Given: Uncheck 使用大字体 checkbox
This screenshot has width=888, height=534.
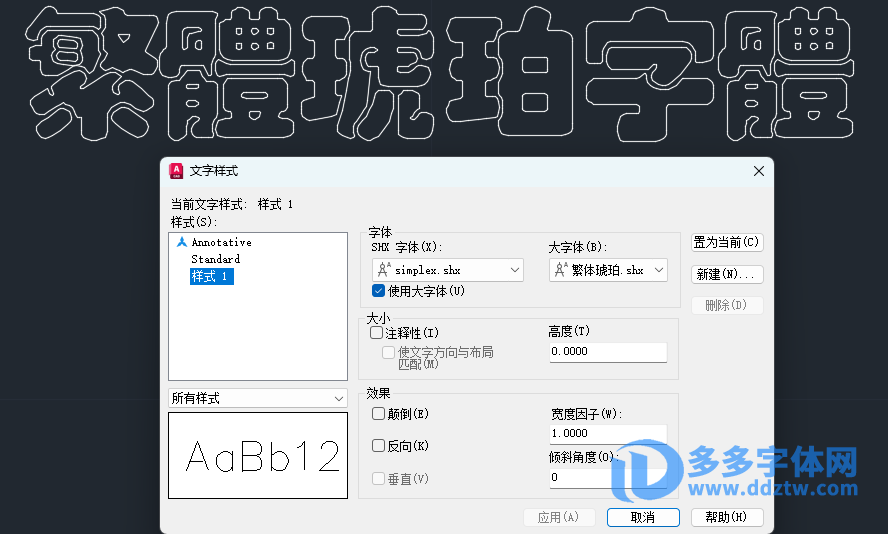Looking at the screenshot, I should tap(378, 291).
